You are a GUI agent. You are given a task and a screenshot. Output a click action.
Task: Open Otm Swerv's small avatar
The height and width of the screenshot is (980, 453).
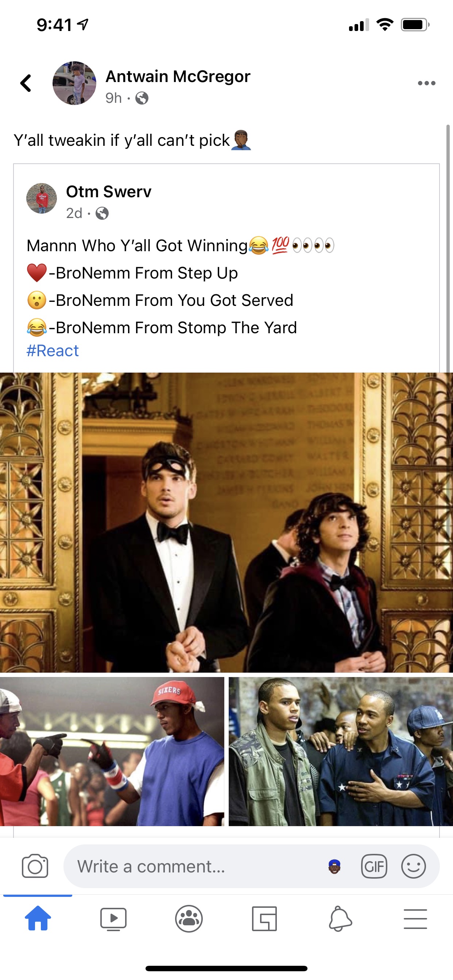coord(42,198)
